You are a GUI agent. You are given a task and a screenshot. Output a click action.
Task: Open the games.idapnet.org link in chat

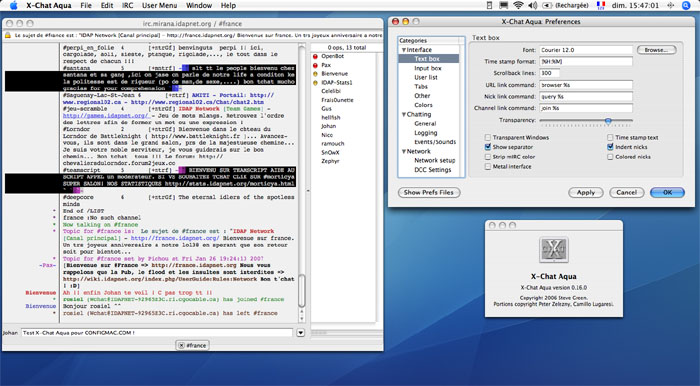pos(105,116)
